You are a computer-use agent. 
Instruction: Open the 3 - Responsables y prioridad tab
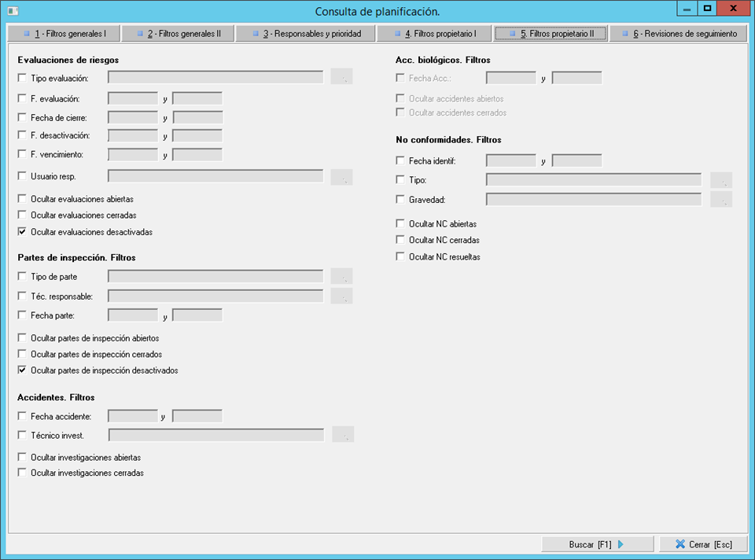[x=304, y=34]
